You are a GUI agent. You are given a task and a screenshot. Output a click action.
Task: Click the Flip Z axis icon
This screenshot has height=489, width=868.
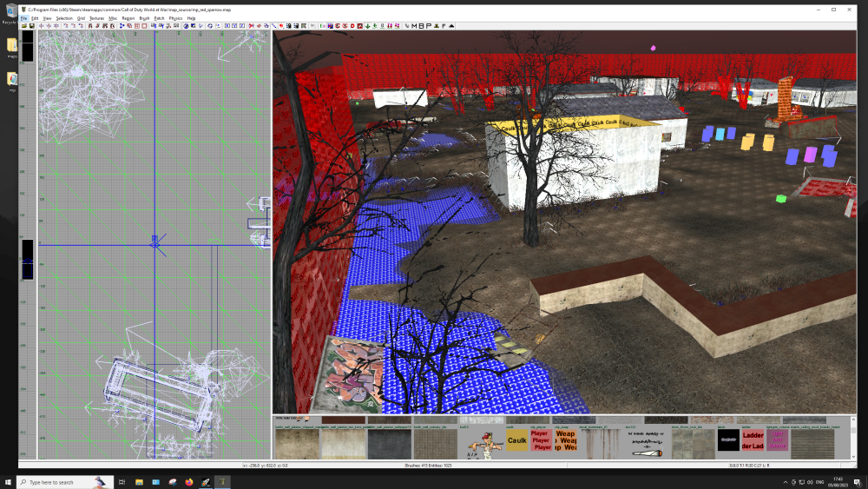click(56, 25)
